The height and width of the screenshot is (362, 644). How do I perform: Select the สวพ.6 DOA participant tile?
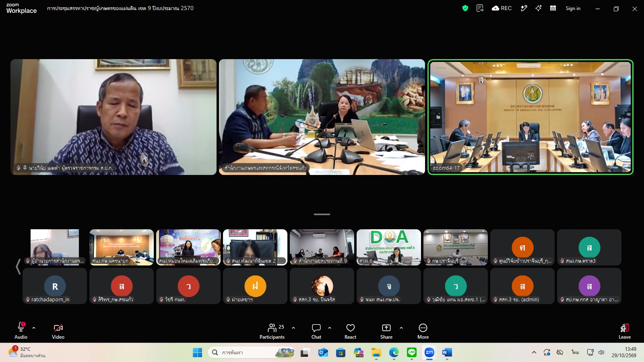click(389, 247)
